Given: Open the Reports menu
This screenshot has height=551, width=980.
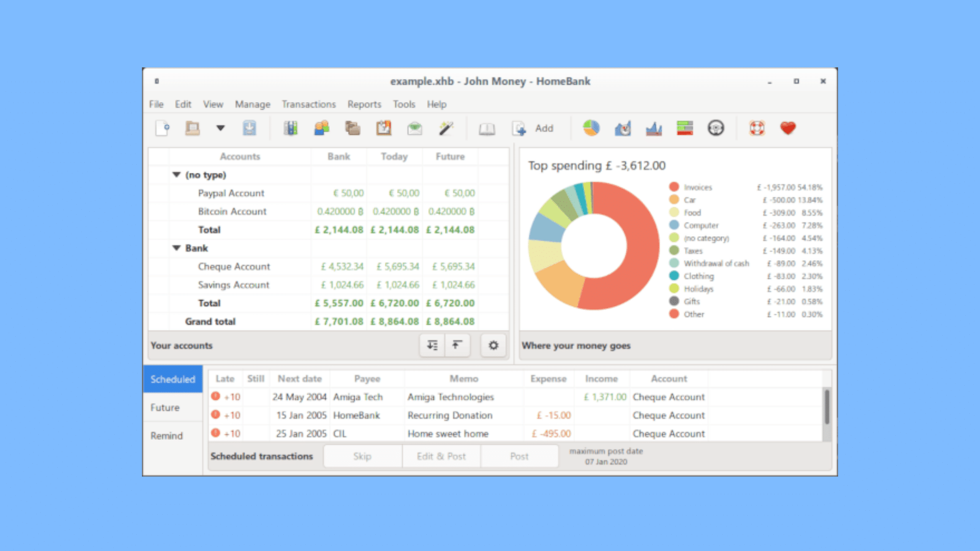Looking at the screenshot, I should tap(364, 104).
